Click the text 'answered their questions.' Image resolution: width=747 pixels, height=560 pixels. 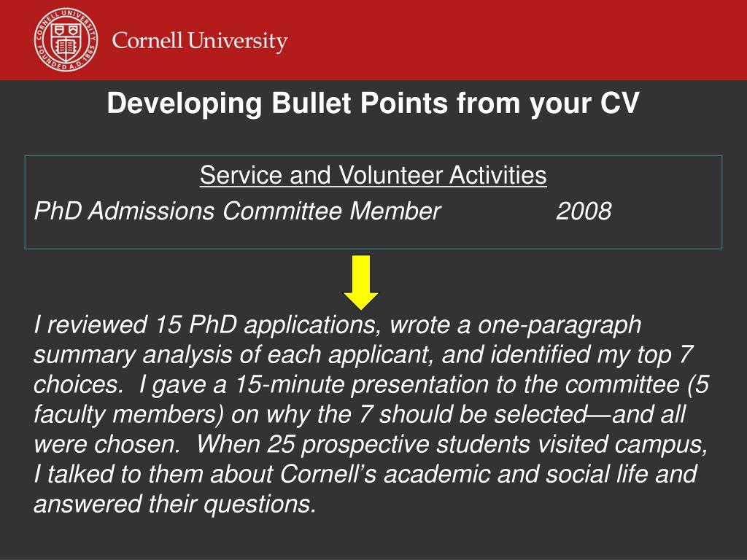(175, 505)
